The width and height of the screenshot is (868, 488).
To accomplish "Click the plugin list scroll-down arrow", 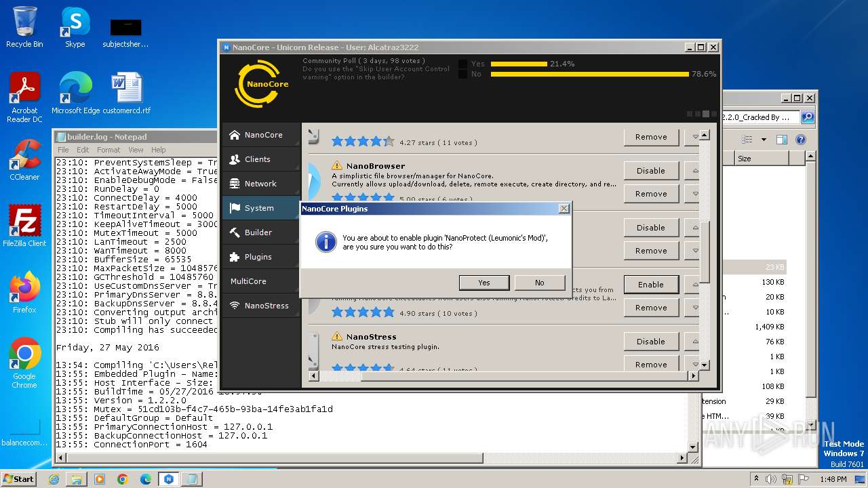I will (705, 365).
